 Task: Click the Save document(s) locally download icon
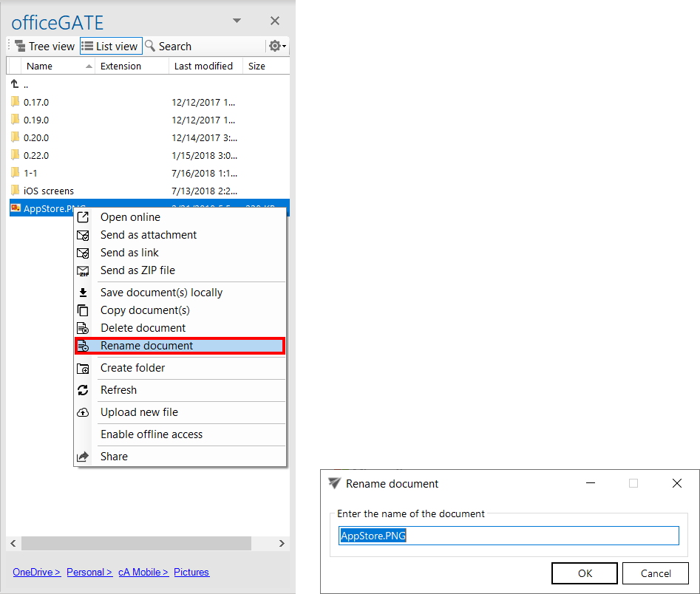(x=84, y=293)
